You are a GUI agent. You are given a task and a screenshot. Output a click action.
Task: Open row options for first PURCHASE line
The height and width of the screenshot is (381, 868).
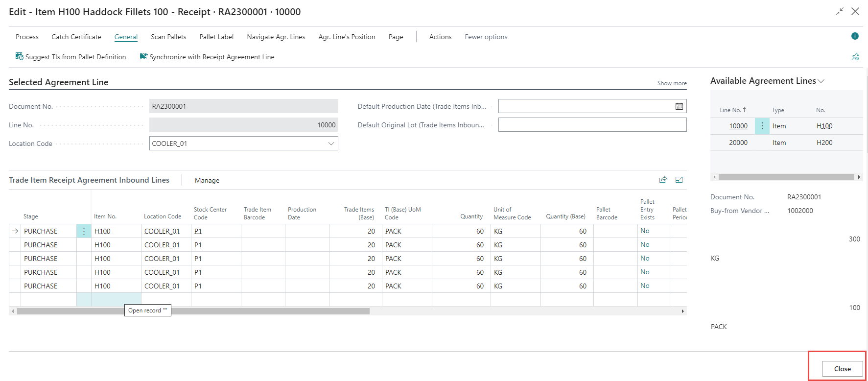(x=84, y=231)
